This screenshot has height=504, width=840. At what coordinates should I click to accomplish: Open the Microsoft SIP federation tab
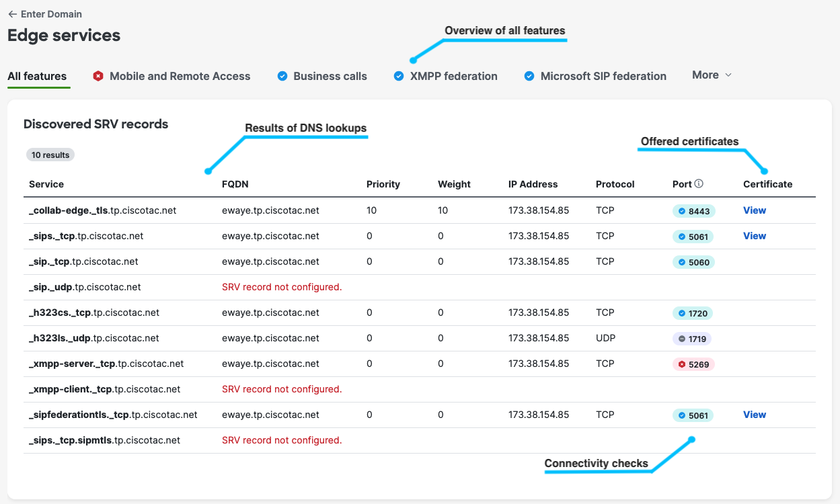595,77
